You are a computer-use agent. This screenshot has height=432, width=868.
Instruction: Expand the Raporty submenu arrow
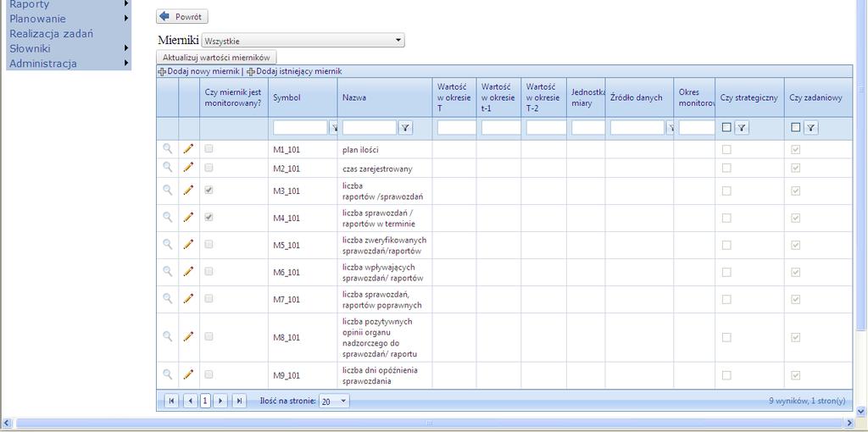click(x=126, y=4)
